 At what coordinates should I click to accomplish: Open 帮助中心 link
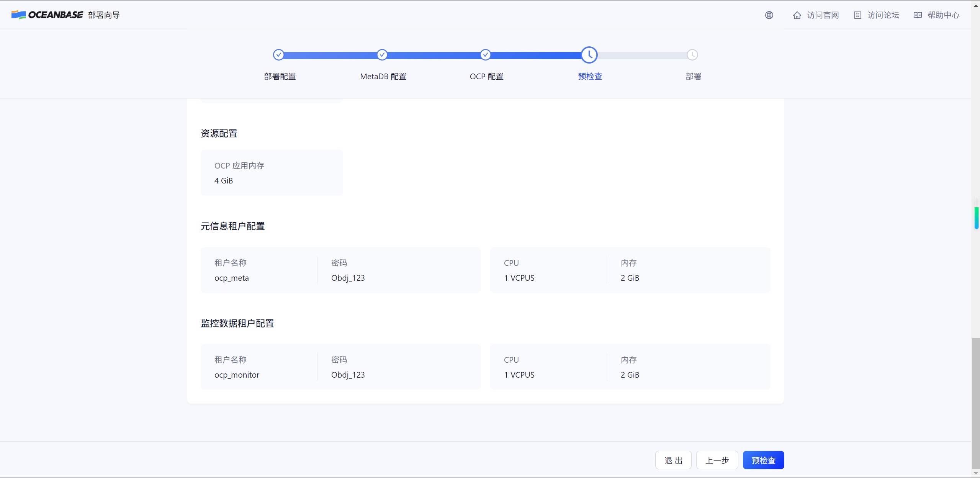pos(943,15)
